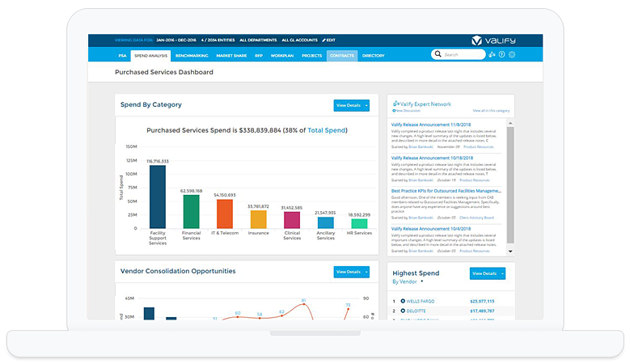Click the $25,977,115 Wells Fargo amount
This screenshot has width=630, height=364.
(482, 301)
